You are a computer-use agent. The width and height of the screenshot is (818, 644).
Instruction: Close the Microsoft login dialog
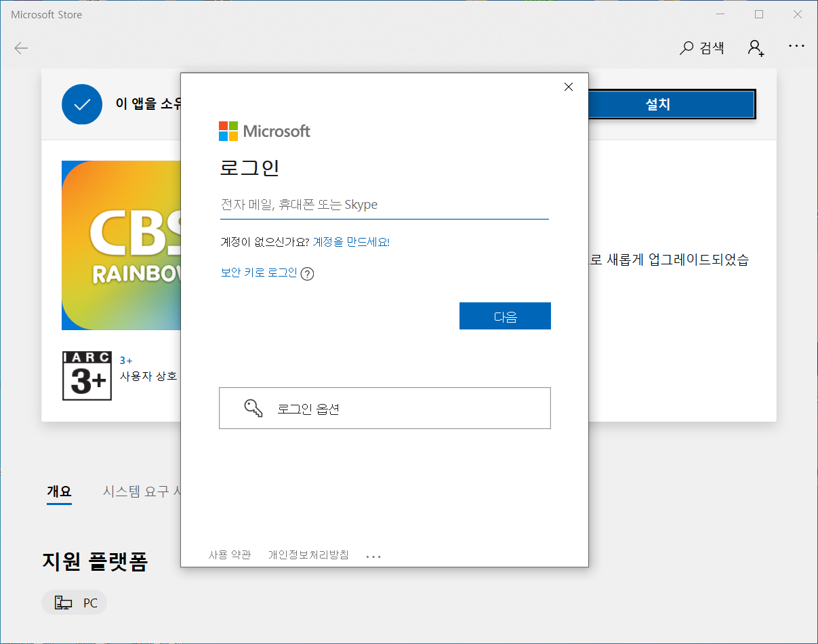point(569,87)
